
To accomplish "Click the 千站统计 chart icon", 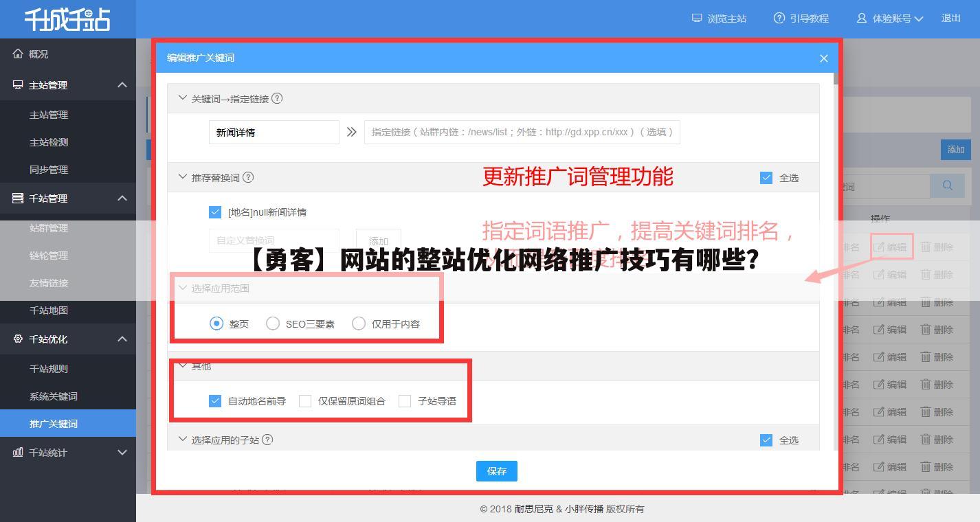I will click(18, 452).
